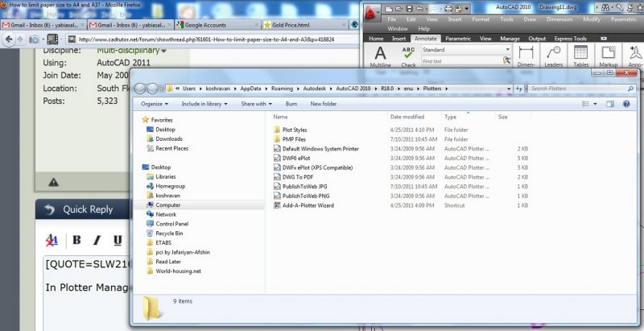The image size is (644, 331).
Task: Select the PublishToWeb PNG file
Action: 306,196
